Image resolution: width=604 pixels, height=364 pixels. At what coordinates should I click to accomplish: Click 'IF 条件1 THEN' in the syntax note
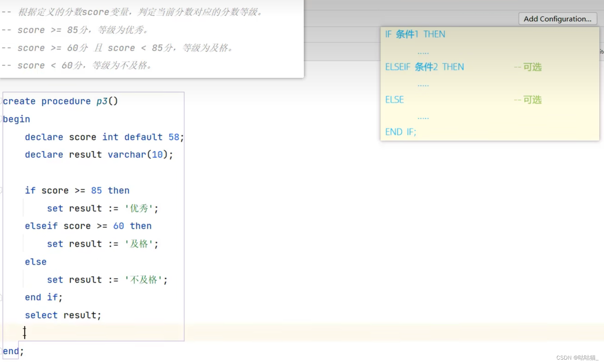pyautogui.click(x=415, y=34)
